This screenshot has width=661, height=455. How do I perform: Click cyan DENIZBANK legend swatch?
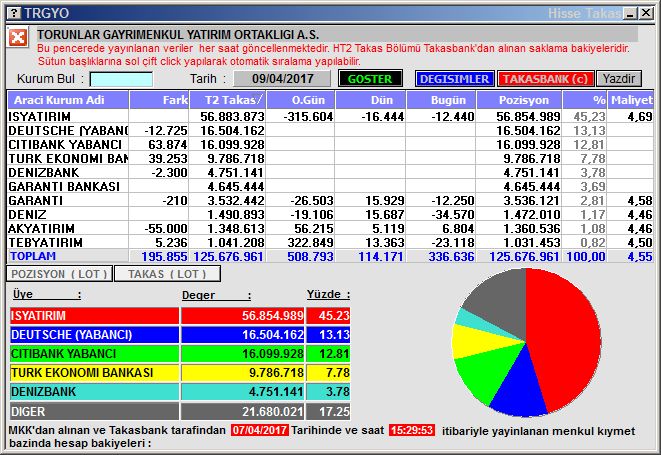[94, 391]
